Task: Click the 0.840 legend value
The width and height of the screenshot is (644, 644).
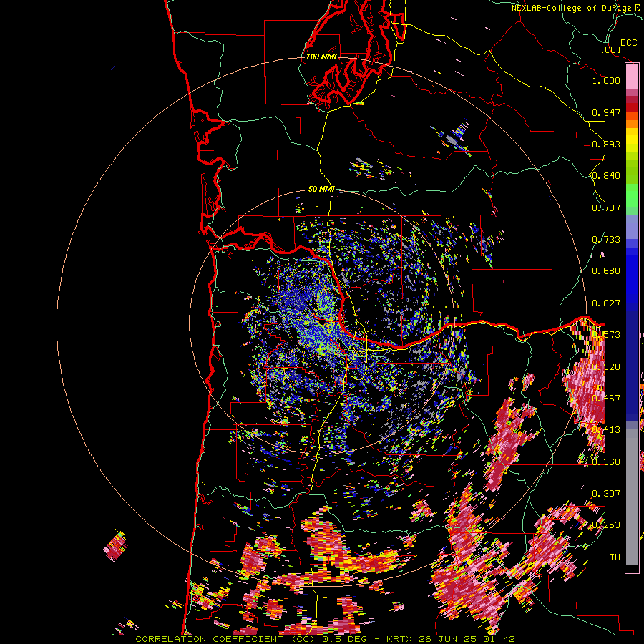Action: 606,176
